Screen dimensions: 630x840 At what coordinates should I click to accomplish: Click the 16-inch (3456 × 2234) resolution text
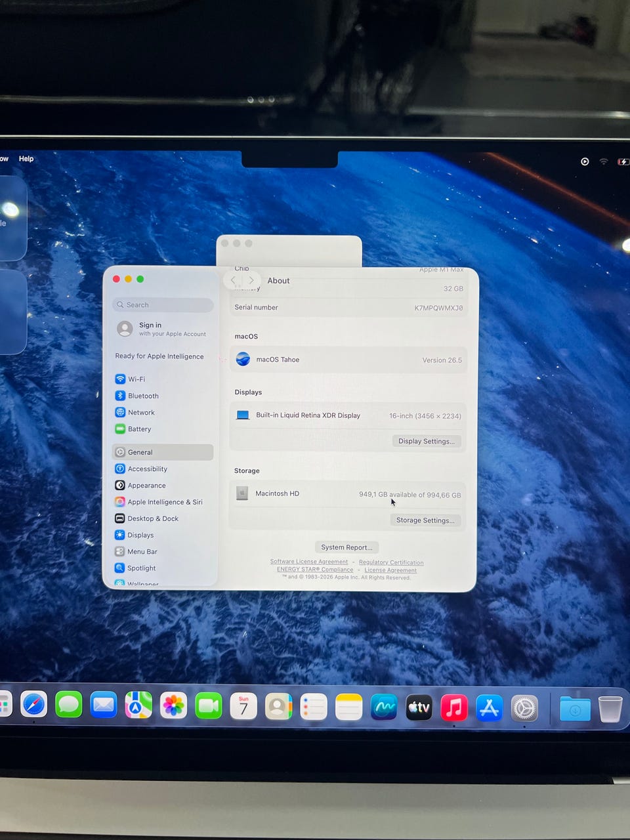[425, 416]
